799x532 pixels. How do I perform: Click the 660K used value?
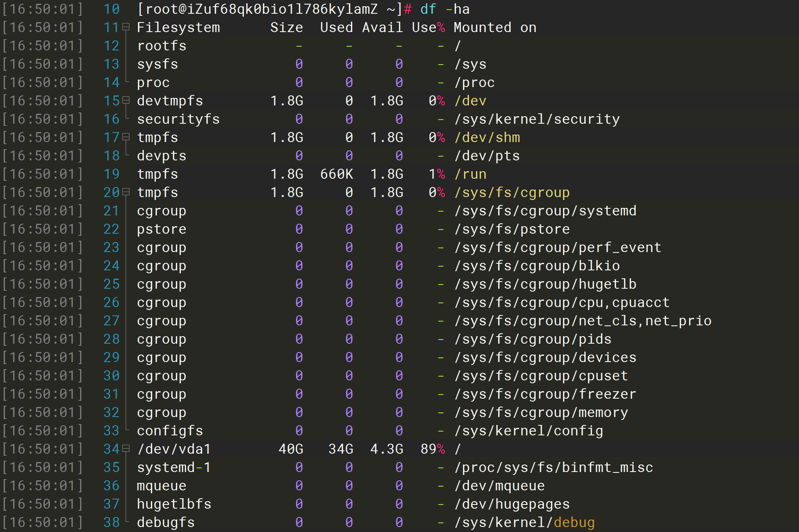click(336, 174)
